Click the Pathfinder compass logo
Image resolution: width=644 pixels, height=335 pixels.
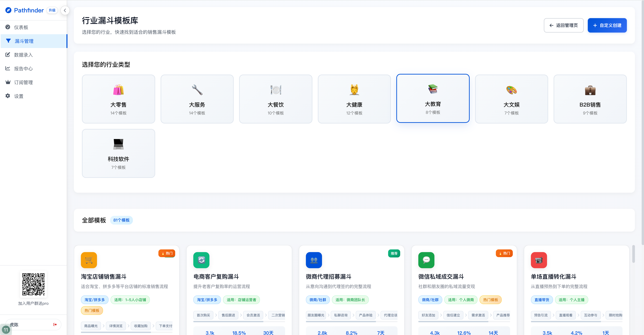pos(8,10)
